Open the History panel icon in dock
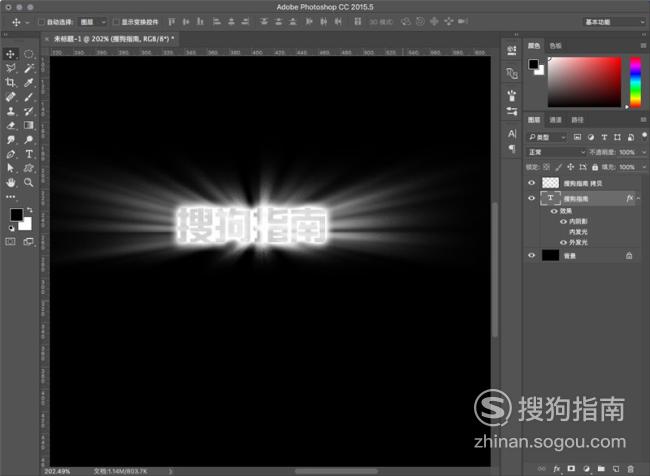This screenshot has width=650, height=476. point(512,51)
